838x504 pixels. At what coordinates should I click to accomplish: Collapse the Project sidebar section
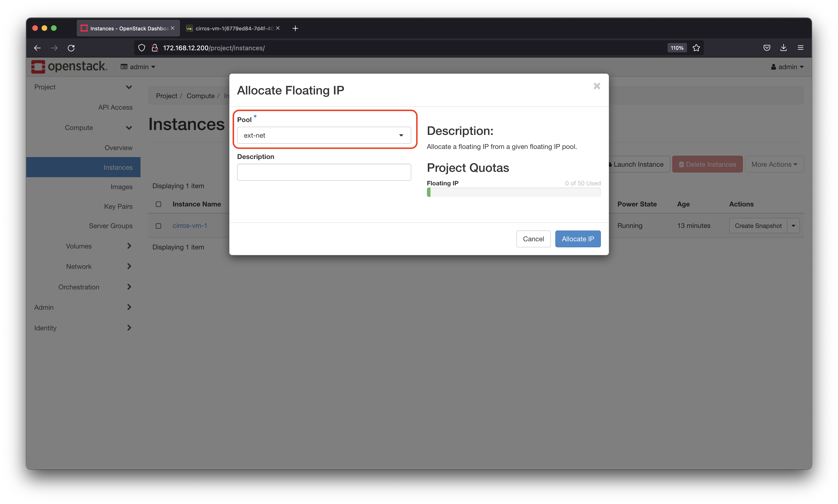(x=83, y=87)
